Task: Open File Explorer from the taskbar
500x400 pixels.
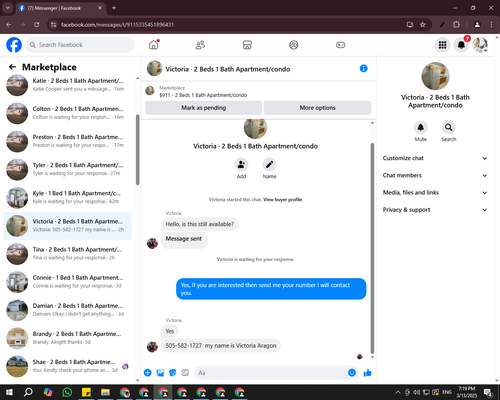Action: click(x=105, y=392)
